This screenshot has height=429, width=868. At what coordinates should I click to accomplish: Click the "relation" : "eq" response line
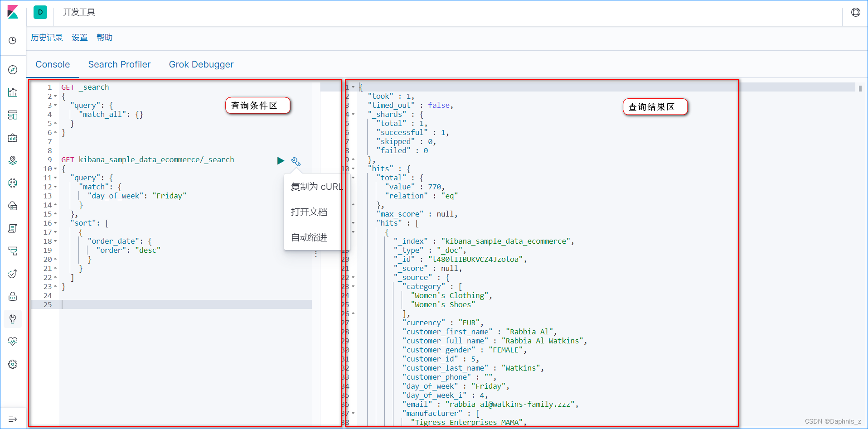pyautogui.click(x=422, y=196)
